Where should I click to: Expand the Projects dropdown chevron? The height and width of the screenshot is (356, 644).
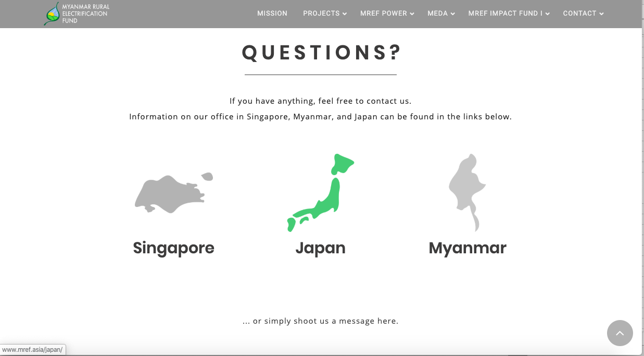tap(345, 14)
